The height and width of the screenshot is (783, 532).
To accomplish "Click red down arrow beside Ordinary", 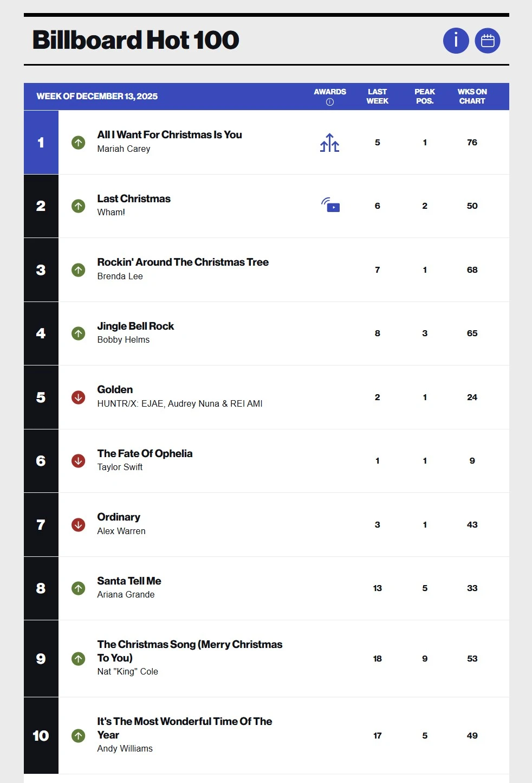I will (79, 525).
